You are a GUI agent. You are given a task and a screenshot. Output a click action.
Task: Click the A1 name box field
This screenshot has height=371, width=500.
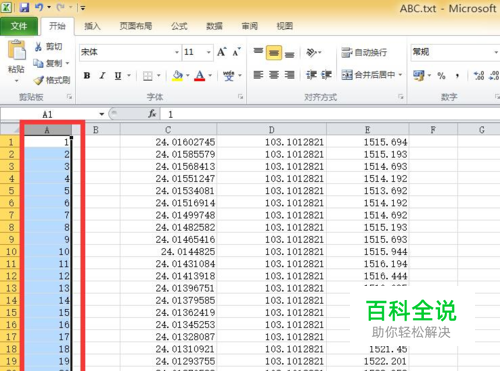tap(49, 114)
